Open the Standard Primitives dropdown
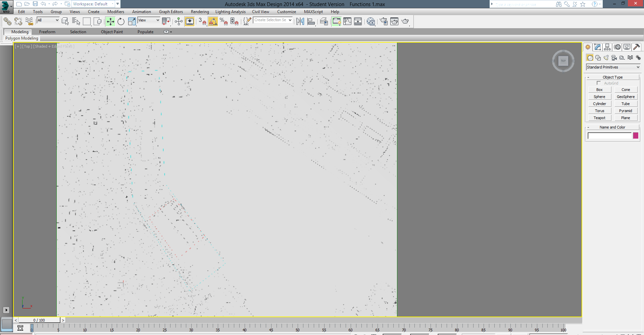Viewport: 644px width, 335px height. (x=613, y=67)
